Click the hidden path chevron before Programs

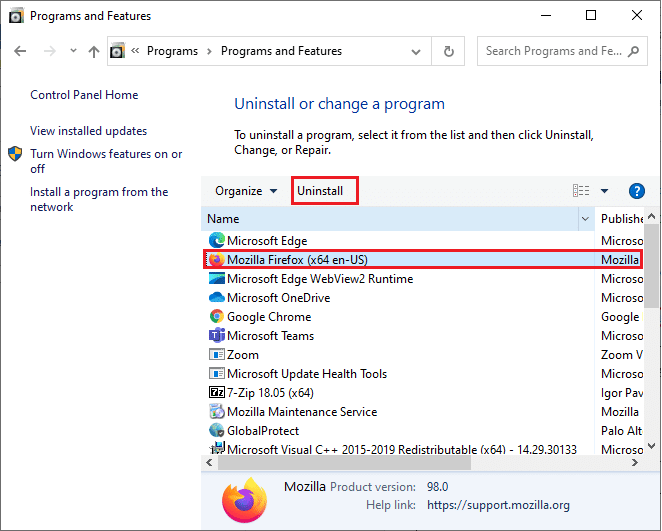pyautogui.click(x=135, y=51)
